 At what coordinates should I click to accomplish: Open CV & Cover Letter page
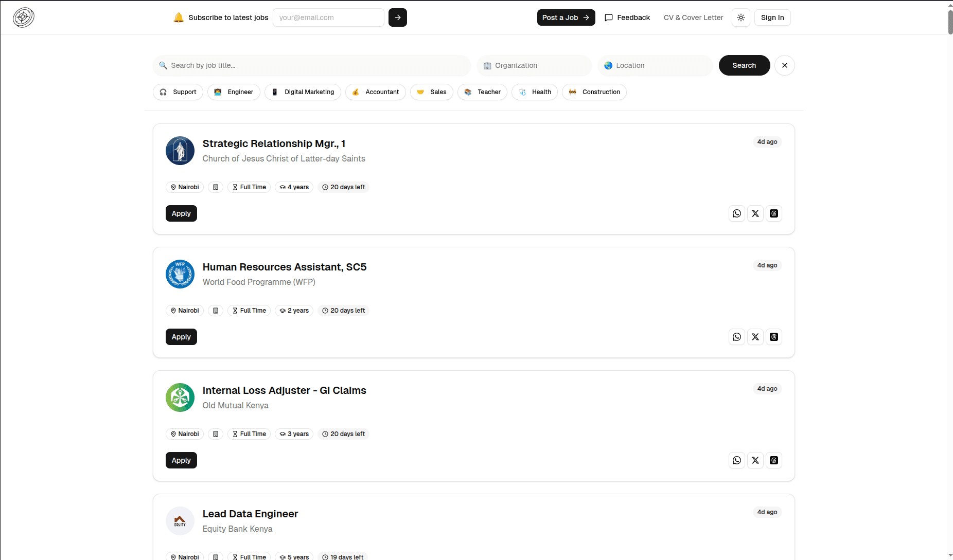[x=693, y=17]
